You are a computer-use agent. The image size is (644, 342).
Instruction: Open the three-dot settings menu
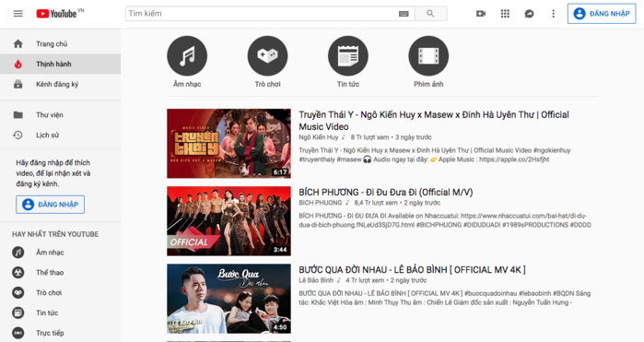pyautogui.click(x=553, y=14)
